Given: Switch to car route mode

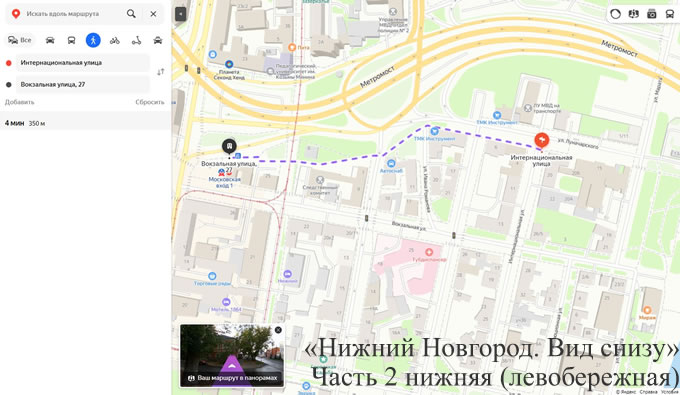Looking at the screenshot, I should coord(50,40).
